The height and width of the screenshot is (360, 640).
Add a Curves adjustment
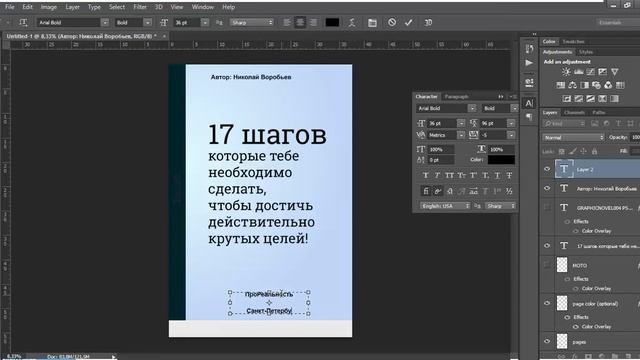point(590,72)
